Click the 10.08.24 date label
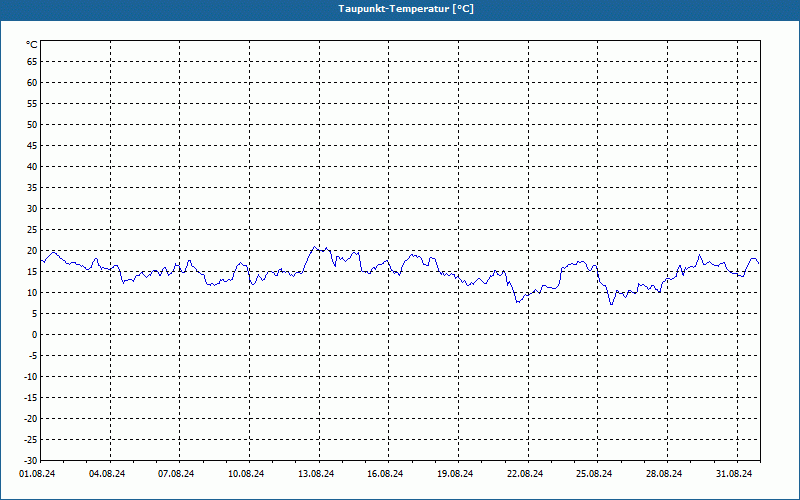 tap(246, 474)
